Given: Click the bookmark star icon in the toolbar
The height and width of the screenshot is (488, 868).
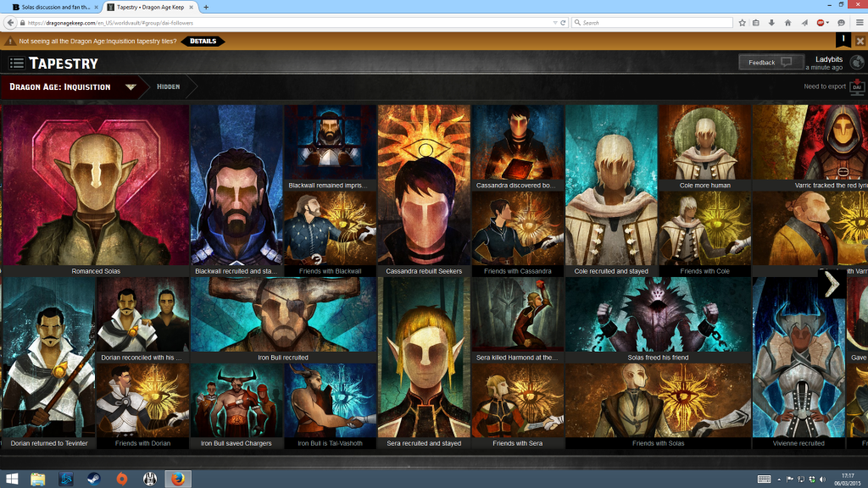Looking at the screenshot, I should pos(743,23).
